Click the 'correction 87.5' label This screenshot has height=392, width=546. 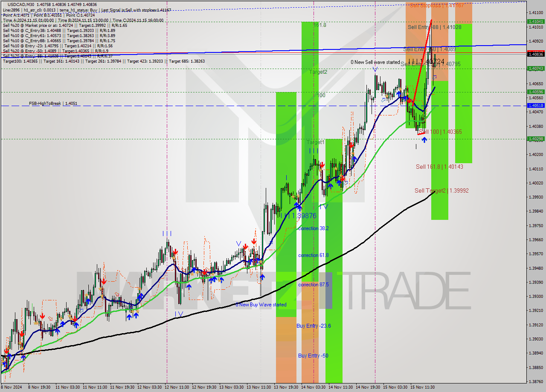click(x=314, y=285)
